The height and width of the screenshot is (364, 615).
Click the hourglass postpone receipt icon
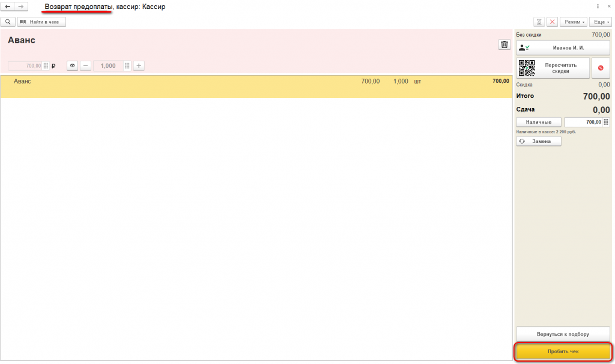(x=539, y=22)
